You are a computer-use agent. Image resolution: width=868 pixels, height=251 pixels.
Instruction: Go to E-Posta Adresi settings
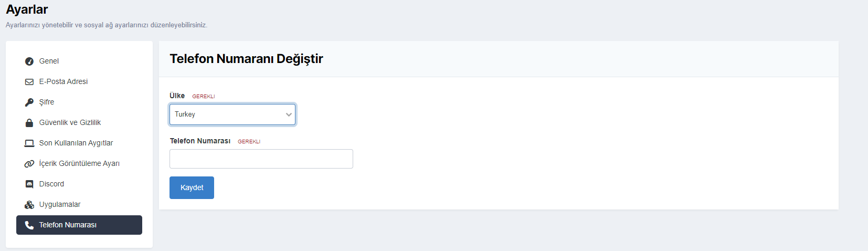pos(63,82)
